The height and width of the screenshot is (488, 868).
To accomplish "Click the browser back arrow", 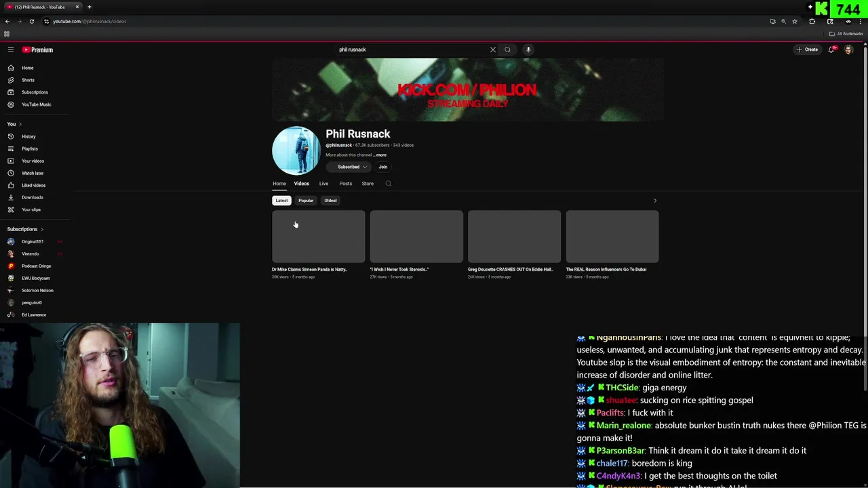I will pyautogui.click(x=7, y=21).
